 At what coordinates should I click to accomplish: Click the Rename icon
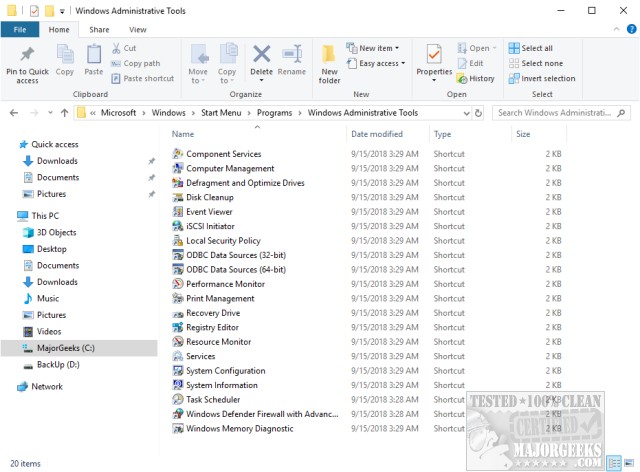tap(292, 54)
